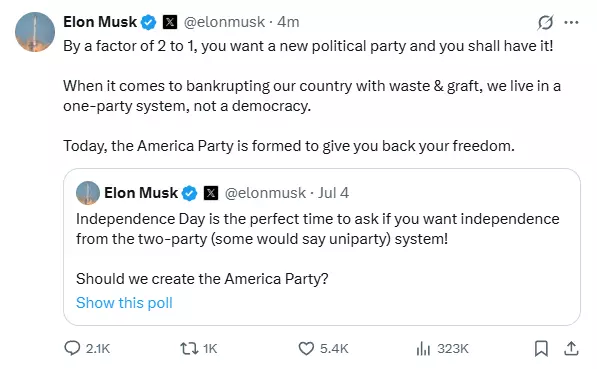
Task: Open Elon Musk's profile avatar on main post
Action: point(35,32)
